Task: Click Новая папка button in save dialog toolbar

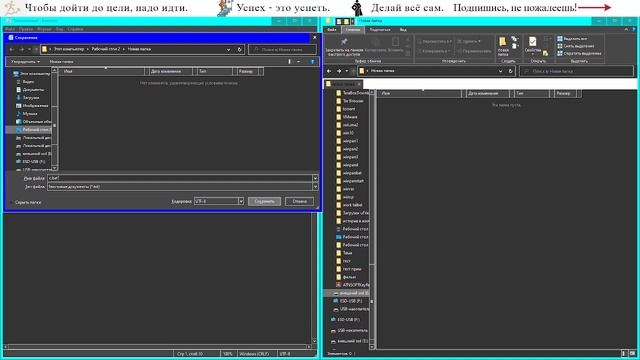Action: click(62, 62)
